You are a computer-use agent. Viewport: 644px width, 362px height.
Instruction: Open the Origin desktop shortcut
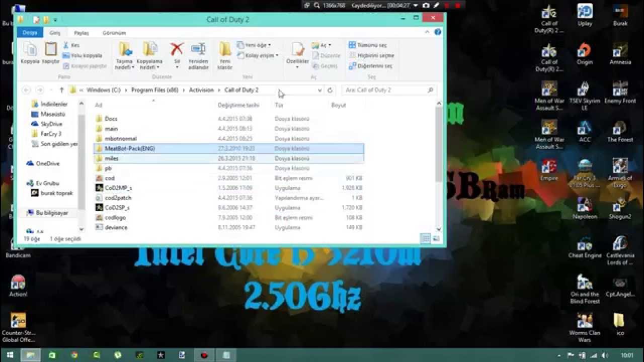[x=585, y=54]
